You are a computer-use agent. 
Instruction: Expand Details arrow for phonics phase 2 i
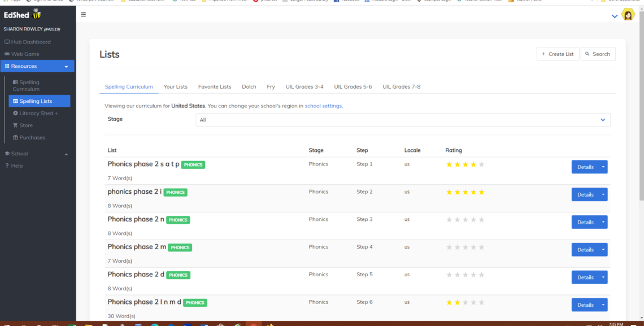603,194
